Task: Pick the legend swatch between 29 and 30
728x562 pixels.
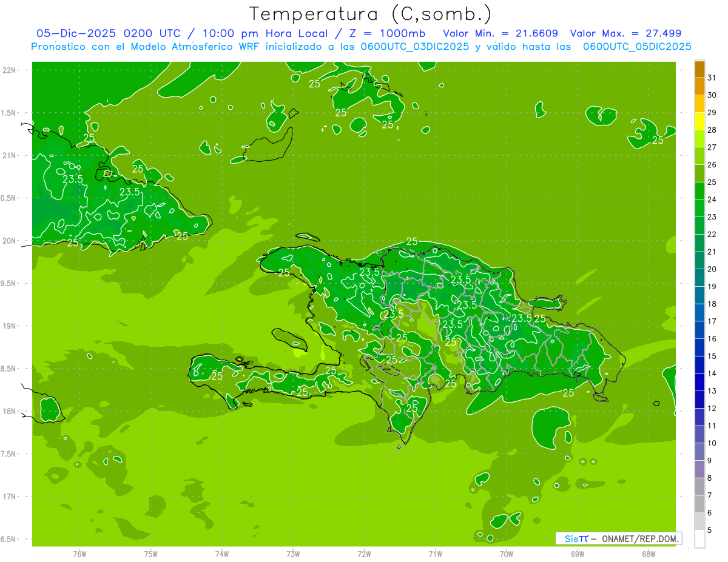Action: coord(699,104)
